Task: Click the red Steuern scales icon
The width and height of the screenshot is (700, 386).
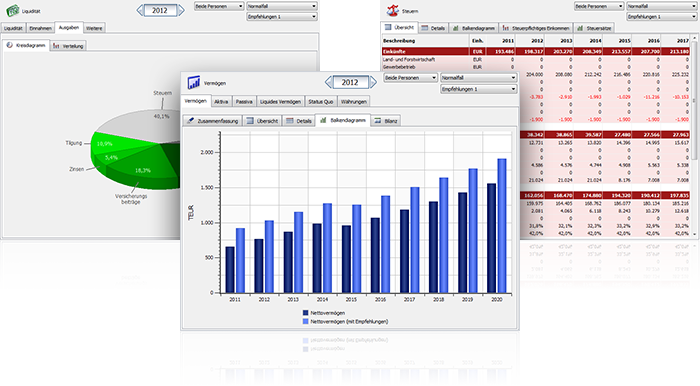Action: pyautogui.click(x=393, y=10)
